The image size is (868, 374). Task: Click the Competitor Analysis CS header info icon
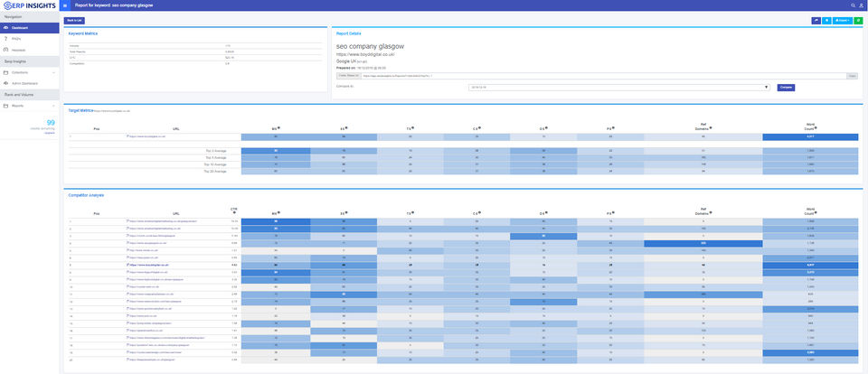click(480, 212)
